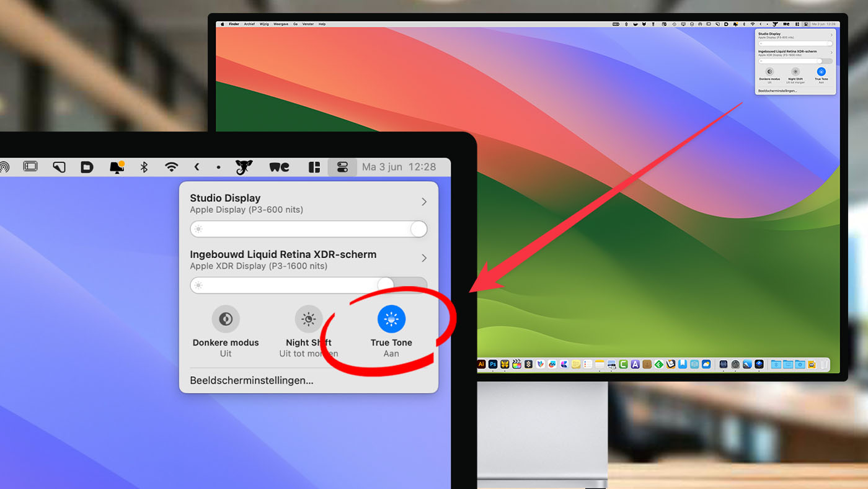The height and width of the screenshot is (489, 868).
Task: Click the date and time in menu bar
Action: tap(400, 166)
